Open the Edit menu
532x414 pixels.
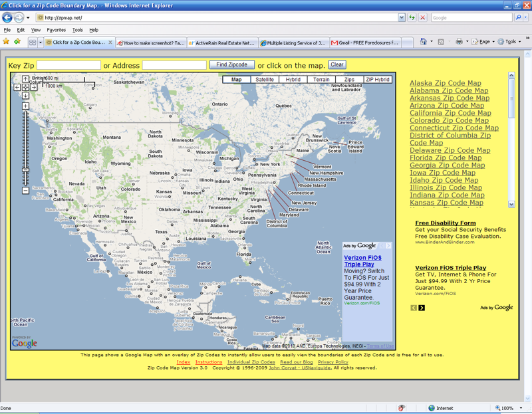tap(21, 30)
